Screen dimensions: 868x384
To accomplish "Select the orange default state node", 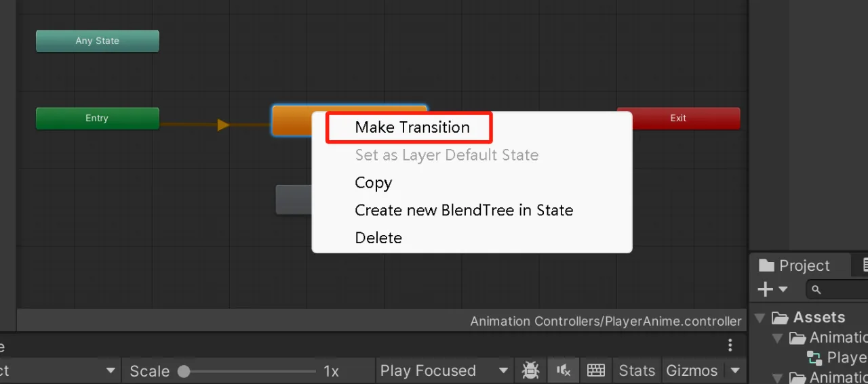I will 292,121.
